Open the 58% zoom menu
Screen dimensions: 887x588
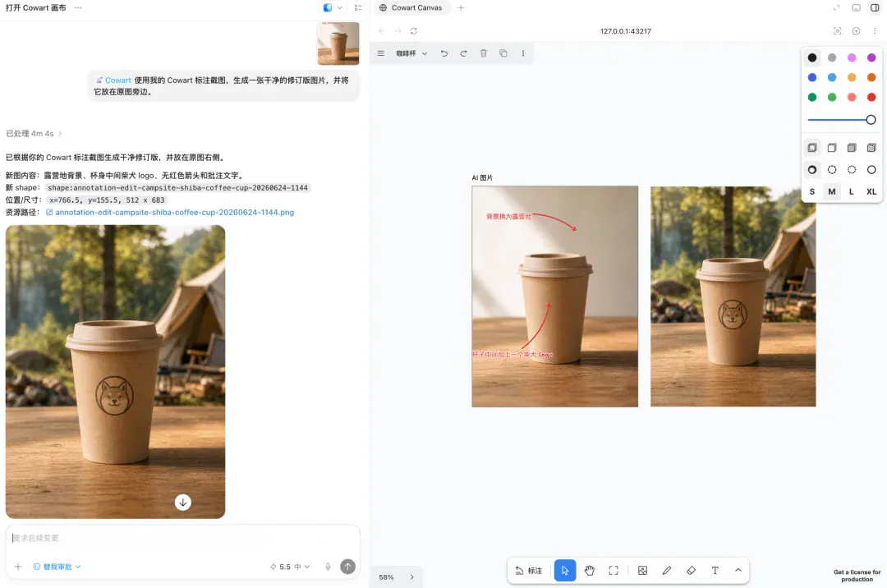[386, 577]
